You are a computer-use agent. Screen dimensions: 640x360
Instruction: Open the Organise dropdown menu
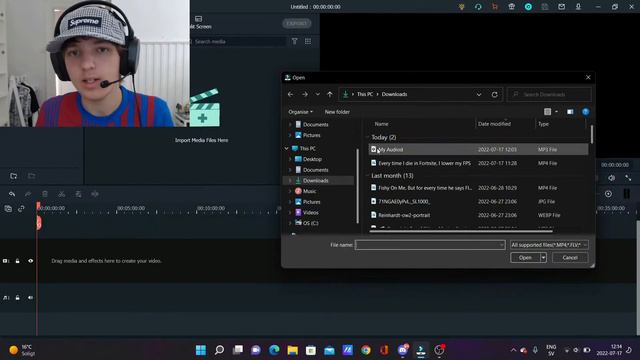[300, 112]
